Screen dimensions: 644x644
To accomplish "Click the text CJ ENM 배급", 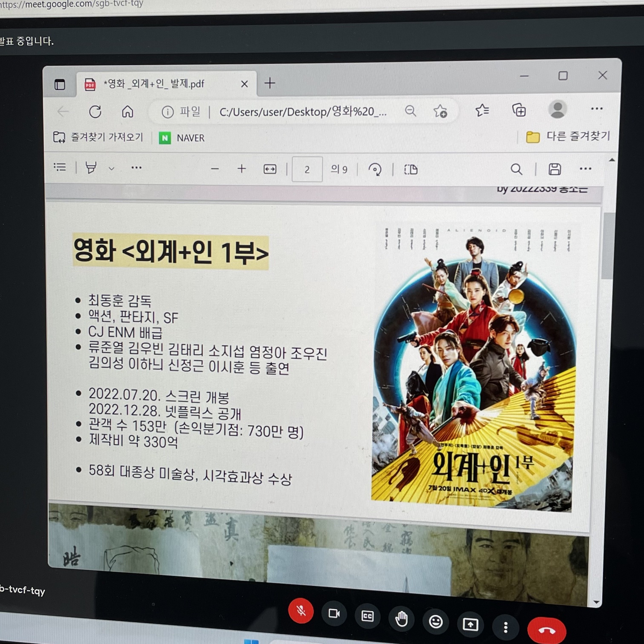I will tap(125, 332).
